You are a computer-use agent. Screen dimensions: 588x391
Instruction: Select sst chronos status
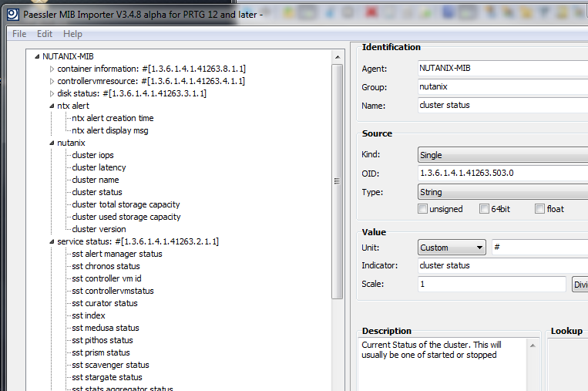pos(106,266)
